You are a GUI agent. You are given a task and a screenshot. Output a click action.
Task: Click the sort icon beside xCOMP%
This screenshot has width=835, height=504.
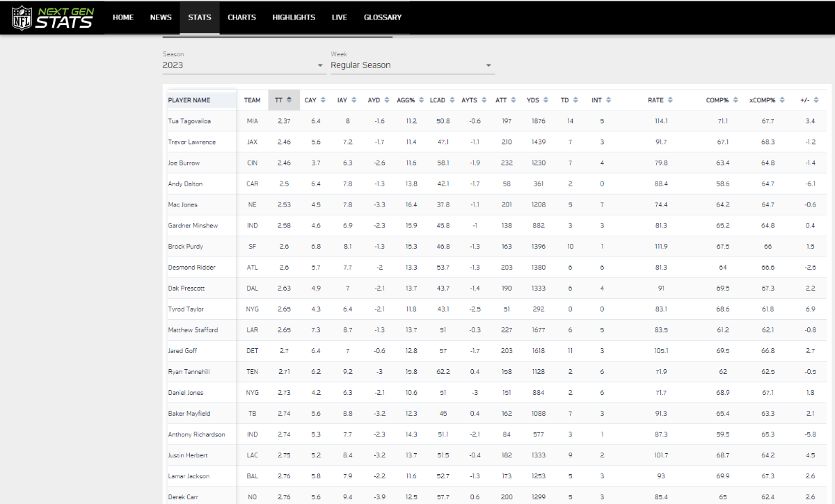click(783, 100)
